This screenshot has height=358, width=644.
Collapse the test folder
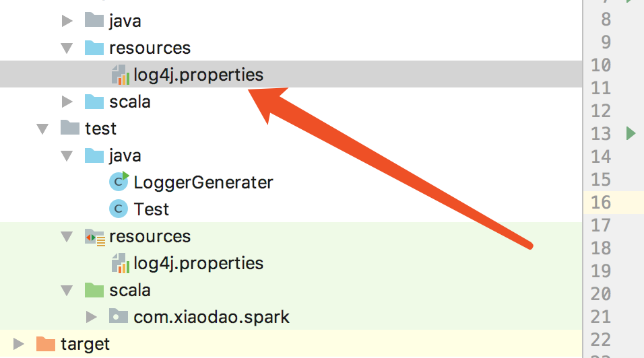point(42,129)
